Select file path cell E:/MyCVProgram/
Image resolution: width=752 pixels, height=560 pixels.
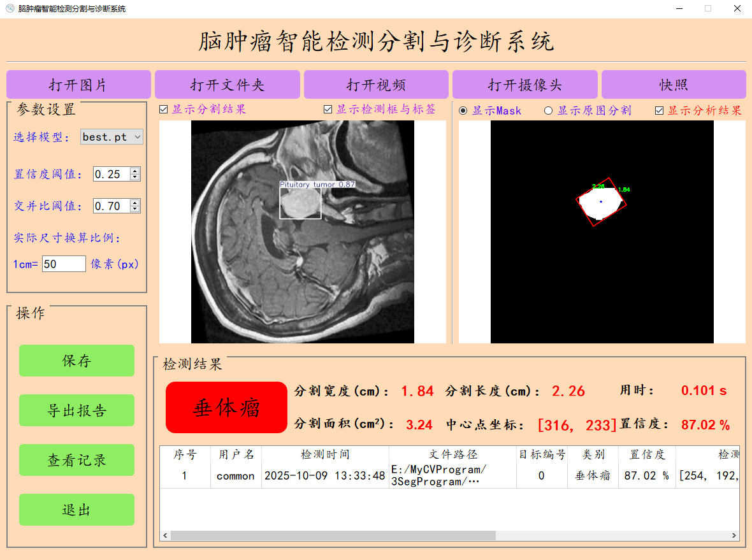(x=452, y=476)
